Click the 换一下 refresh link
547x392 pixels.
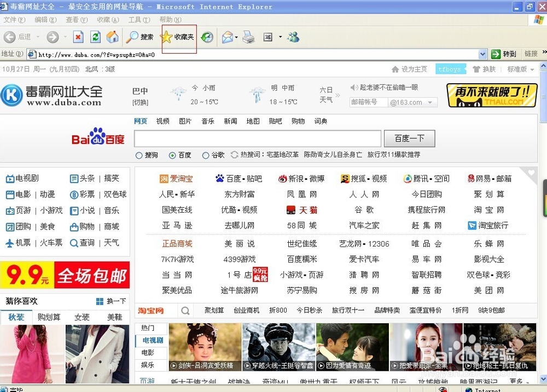pos(116,301)
